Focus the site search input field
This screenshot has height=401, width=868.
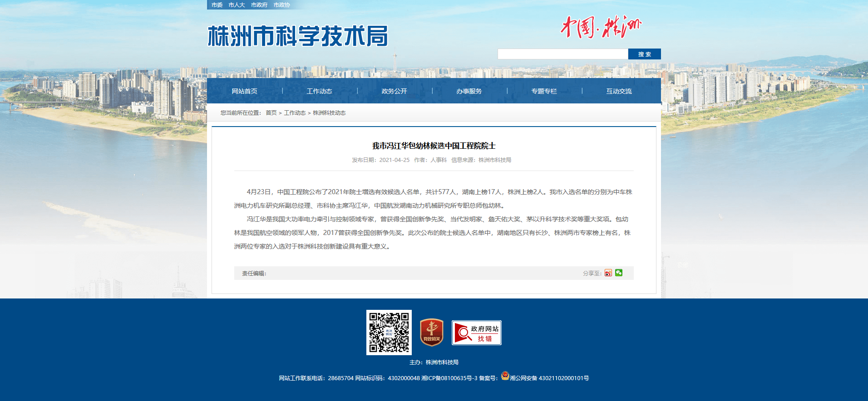563,54
